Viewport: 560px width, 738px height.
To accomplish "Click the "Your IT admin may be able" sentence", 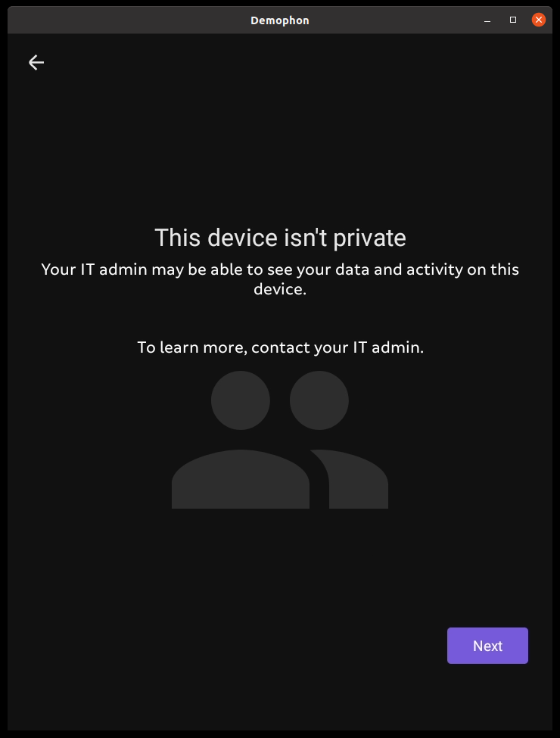I will [280, 279].
